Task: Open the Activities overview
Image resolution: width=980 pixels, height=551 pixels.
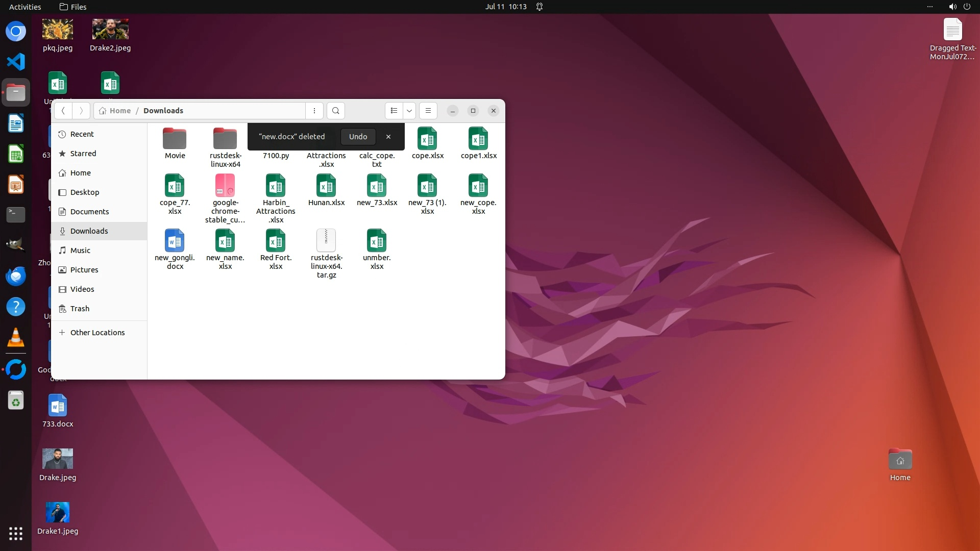Action: click(25, 7)
